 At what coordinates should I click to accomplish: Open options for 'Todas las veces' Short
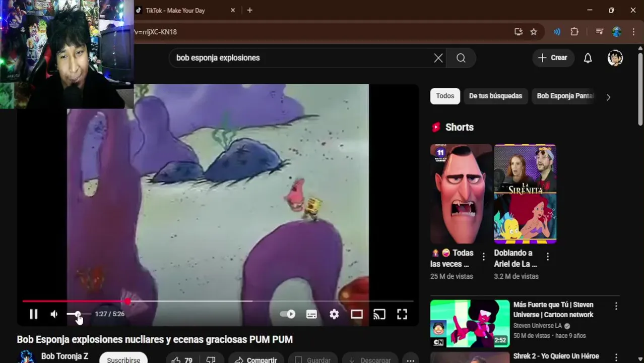[484, 257]
